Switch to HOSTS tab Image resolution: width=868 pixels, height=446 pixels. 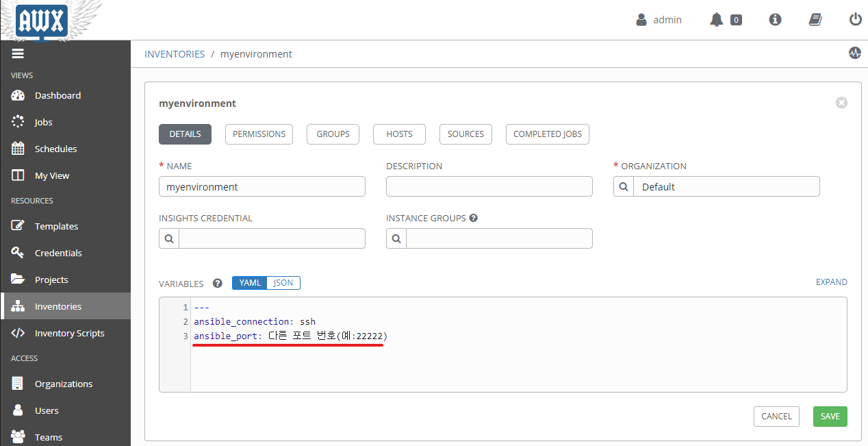pyautogui.click(x=399, y=134)
